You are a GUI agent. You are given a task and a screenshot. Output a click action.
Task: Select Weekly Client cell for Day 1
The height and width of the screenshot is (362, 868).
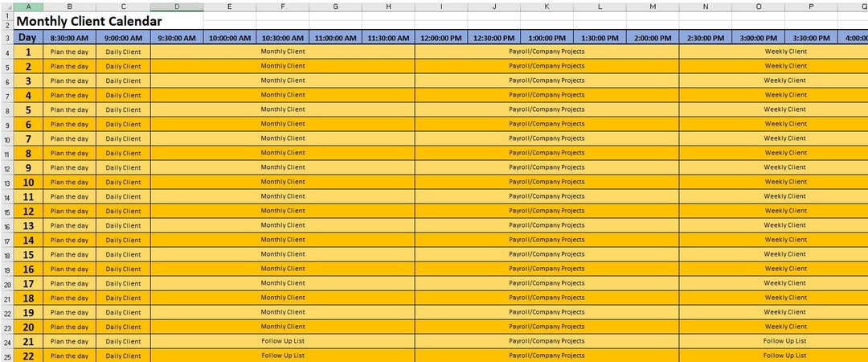(774, 51)
